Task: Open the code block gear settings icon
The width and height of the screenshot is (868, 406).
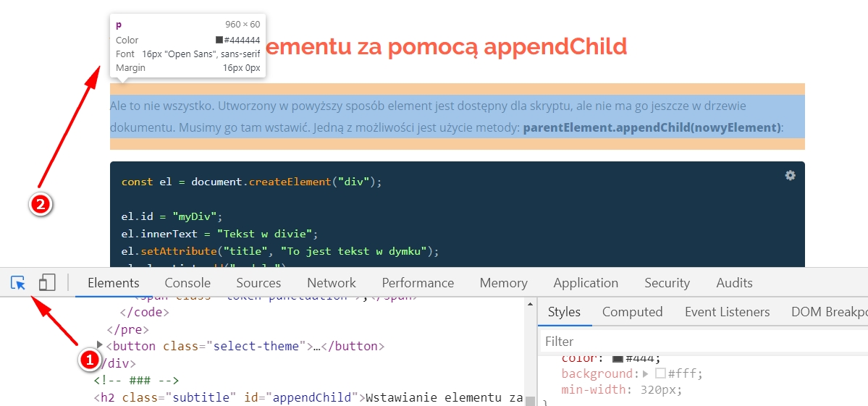Action: (790, 176)
